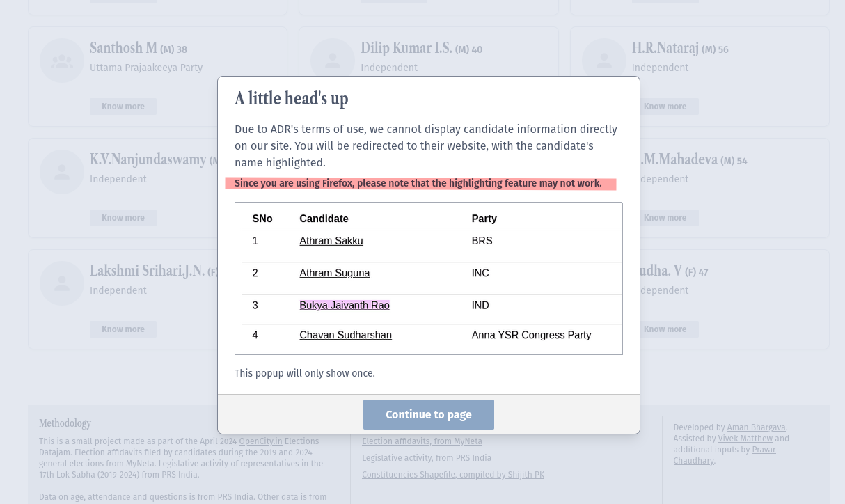Screen dimensions: 845x504
Task: Click H.R.Nataraj's profile avatar icon
Action: point(603,61)
